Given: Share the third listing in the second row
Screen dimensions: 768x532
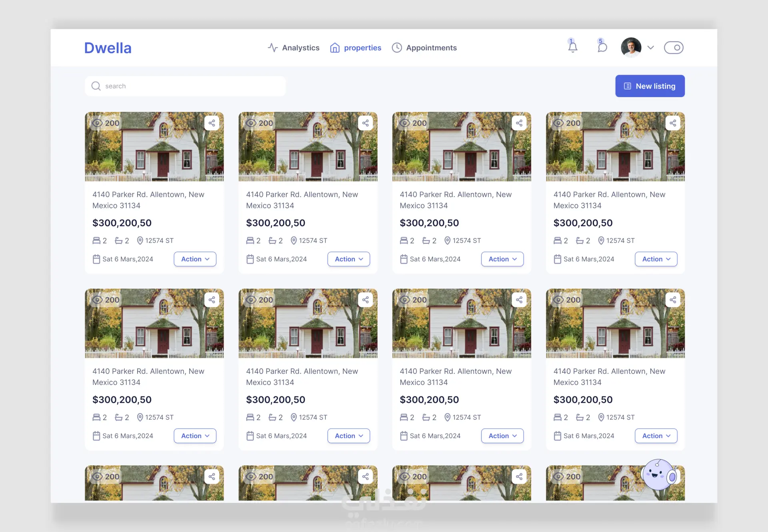Looking at the screenshot, I should tap(519, 300).
